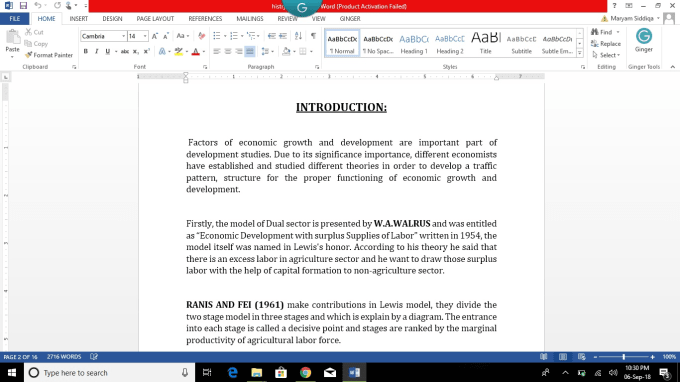Apply the Heading 1 style
The height and width of the screenshot is (382, 680).
(x=414, y=43)
